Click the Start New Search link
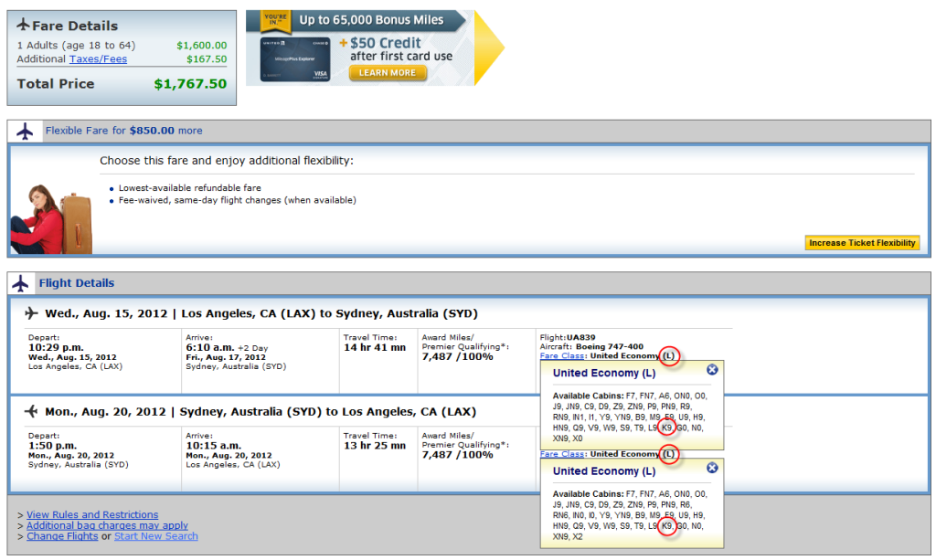The height and width of the screenshot is (560, 936). 155,536
